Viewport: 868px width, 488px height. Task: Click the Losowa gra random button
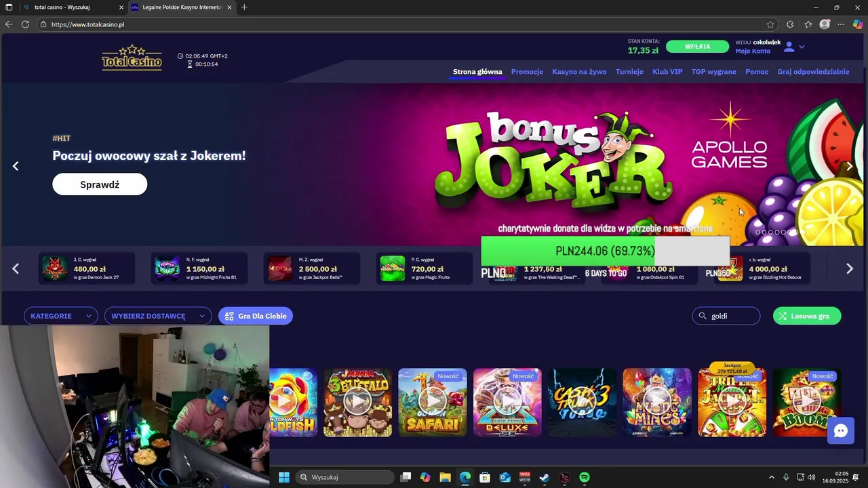(x=807, y=316)
